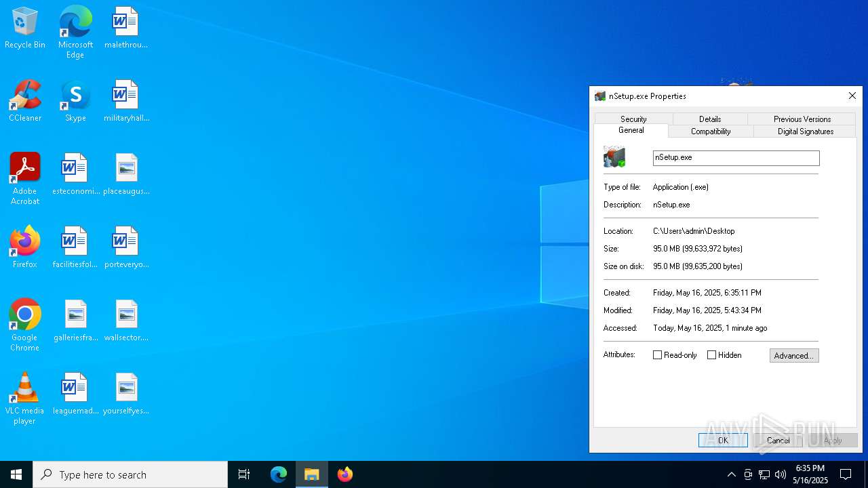Click the Created date 6:35:11 PM
Viewport: 868px width, 488px height.
pyautogui.click(x=707, y=293)
